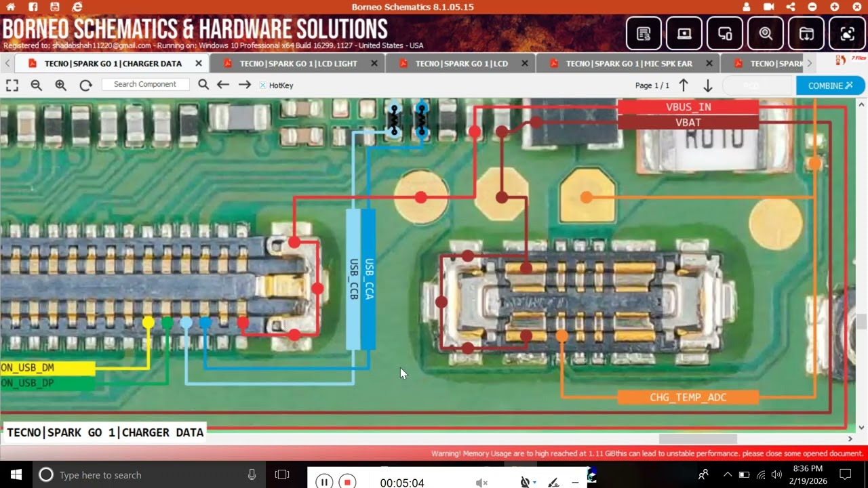This screenshot has height=488, width=868.
Task: Minimize the recorder control bar
Action: pyautogui.click(x=575, y=483)
